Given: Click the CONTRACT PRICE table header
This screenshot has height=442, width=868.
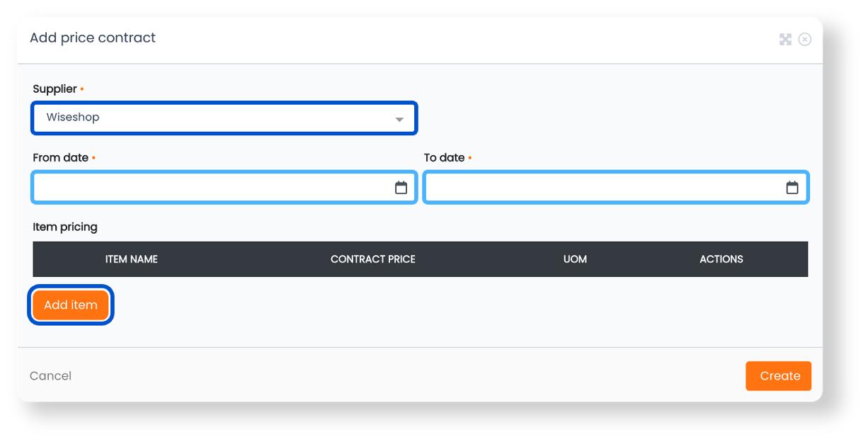Looking at the screenshot, I should tap(373, 259).
